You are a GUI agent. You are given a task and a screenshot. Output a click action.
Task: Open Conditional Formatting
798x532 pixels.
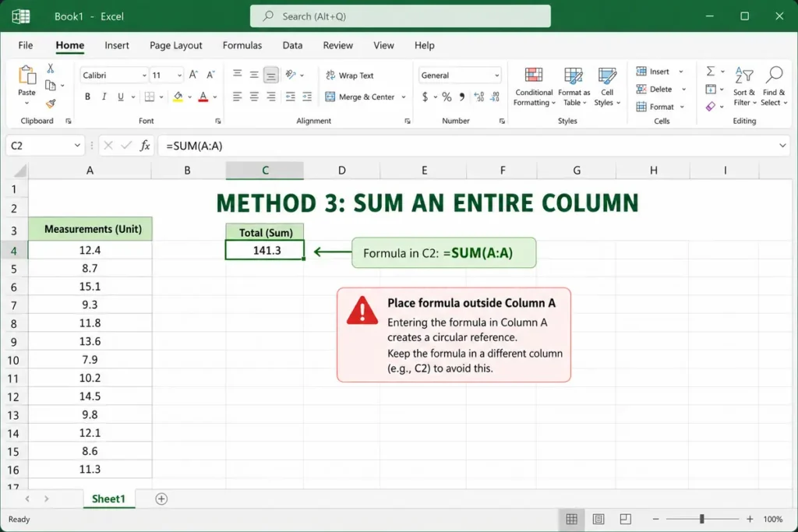(x=533, y=86)
